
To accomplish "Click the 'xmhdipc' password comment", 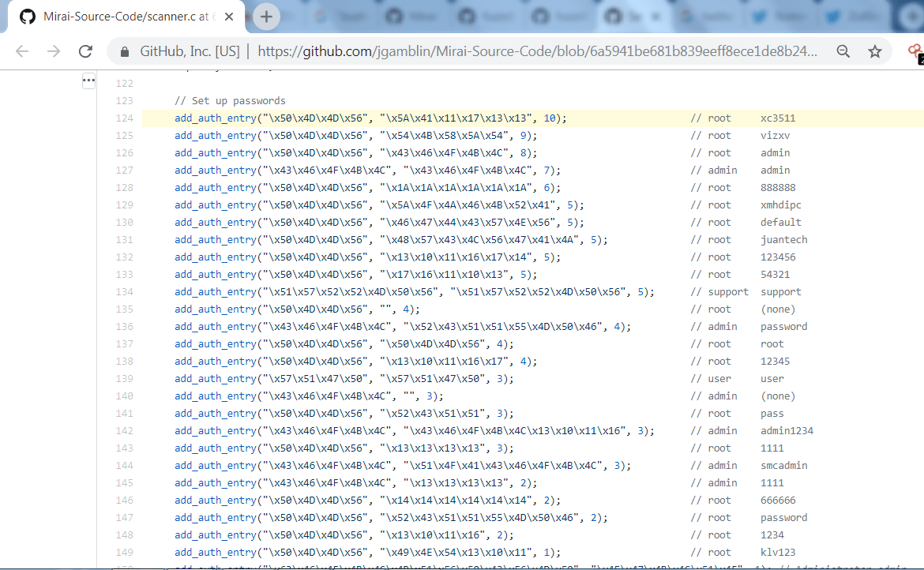I will tap(781, 205).
